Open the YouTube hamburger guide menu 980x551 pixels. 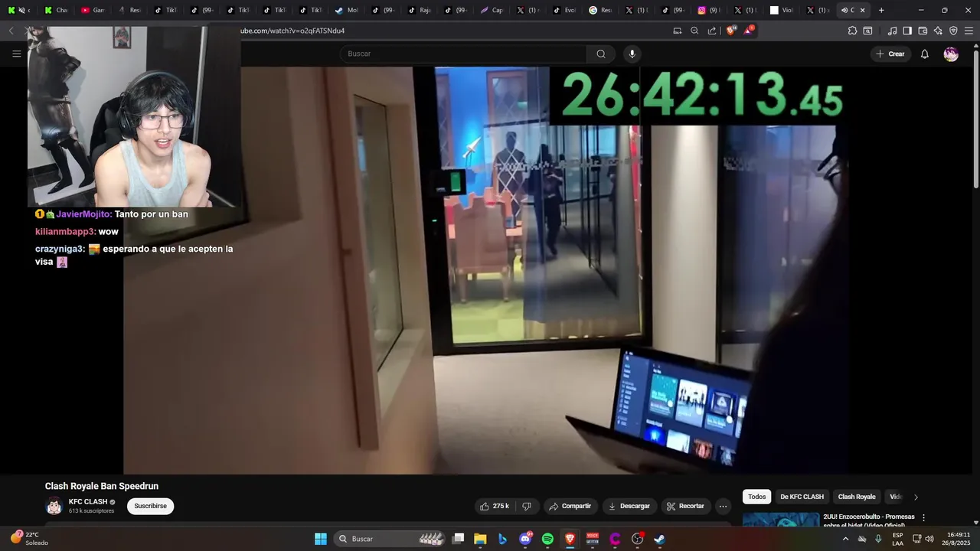point(16,54)
